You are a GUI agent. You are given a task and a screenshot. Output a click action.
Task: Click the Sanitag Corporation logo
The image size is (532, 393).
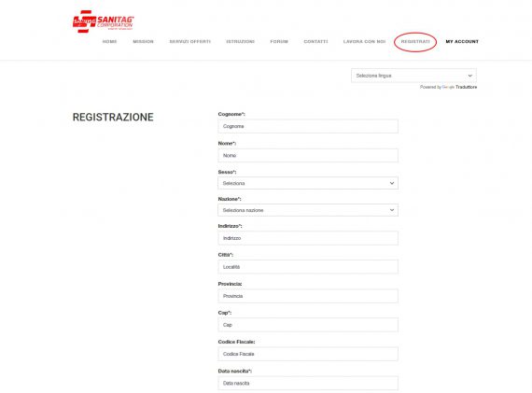tap(104, 21)
